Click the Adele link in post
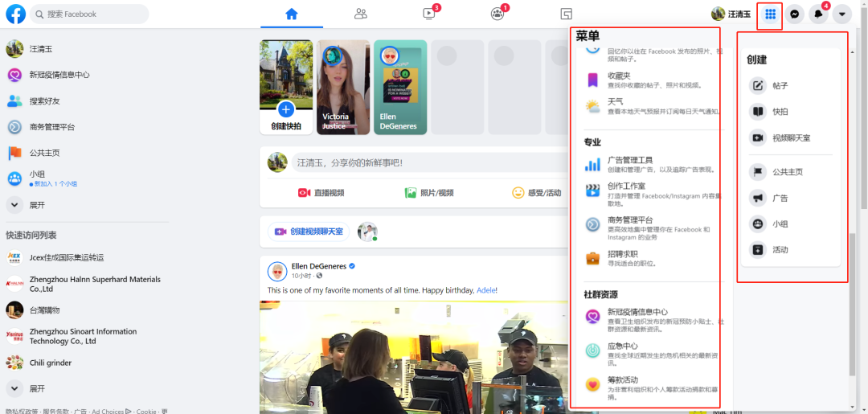Viewport: 868px width, 414px height. [x=486, y=290]
